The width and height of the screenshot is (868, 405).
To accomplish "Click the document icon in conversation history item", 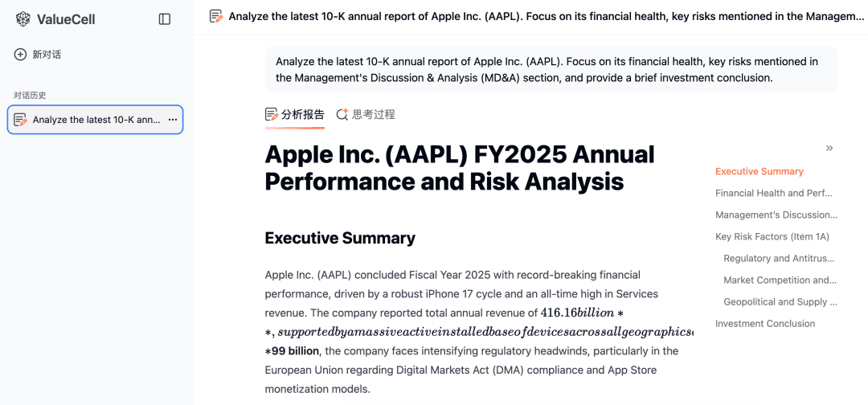I will 20,120.
